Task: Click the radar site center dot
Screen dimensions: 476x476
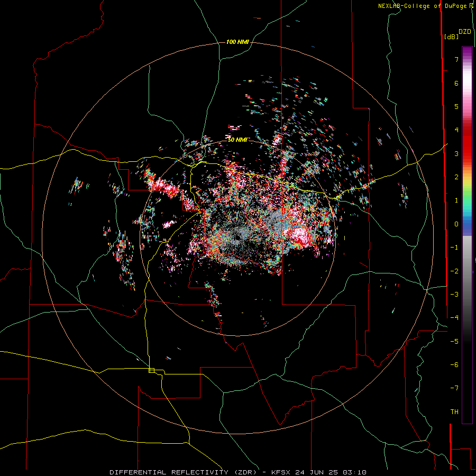Action: click(237, 237)
